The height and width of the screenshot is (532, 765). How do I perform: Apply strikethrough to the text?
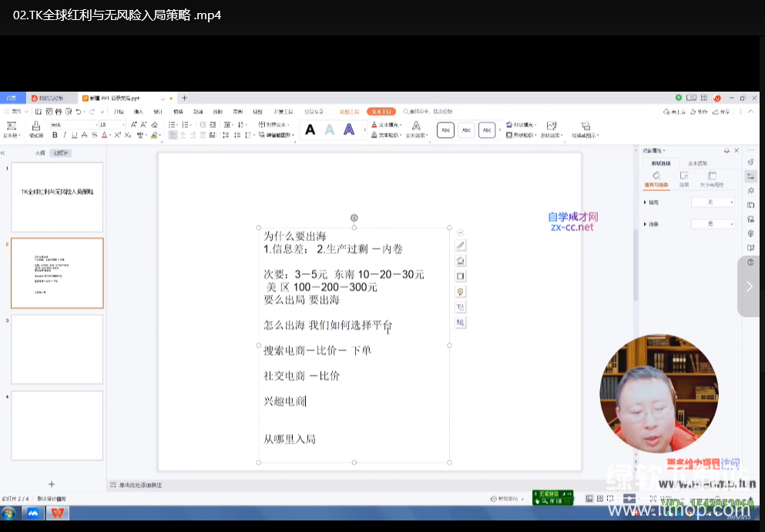85,135
